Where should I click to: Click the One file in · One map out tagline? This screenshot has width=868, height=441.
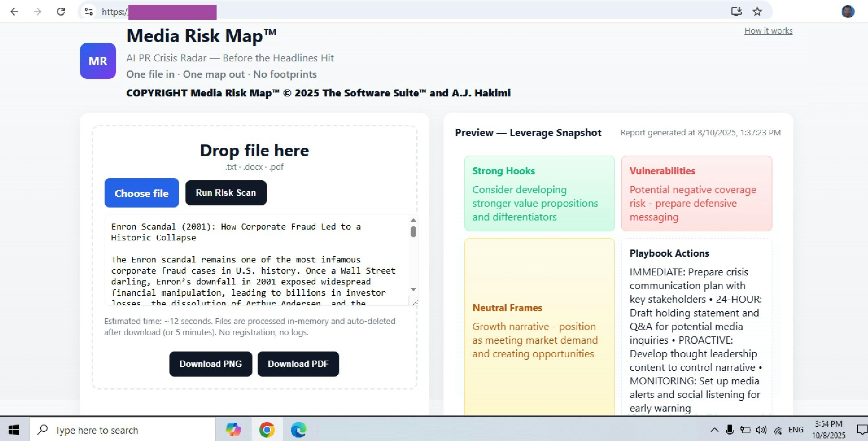click(221, 74)
